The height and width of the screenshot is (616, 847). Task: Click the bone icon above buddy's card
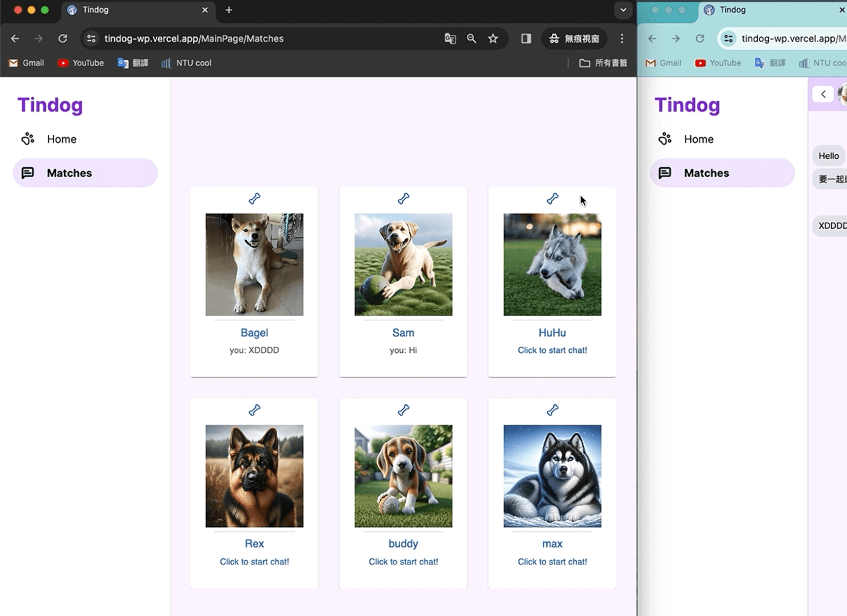(403, 410)
